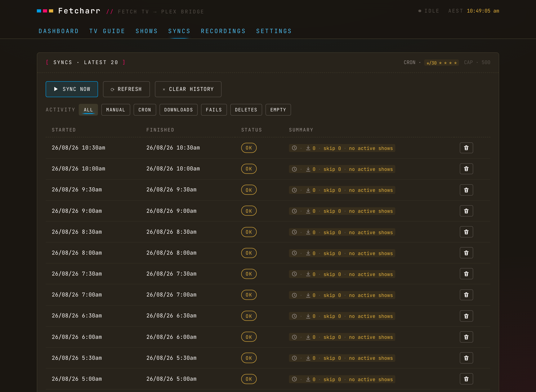Show Empty syncs filter

click(278, 110)
